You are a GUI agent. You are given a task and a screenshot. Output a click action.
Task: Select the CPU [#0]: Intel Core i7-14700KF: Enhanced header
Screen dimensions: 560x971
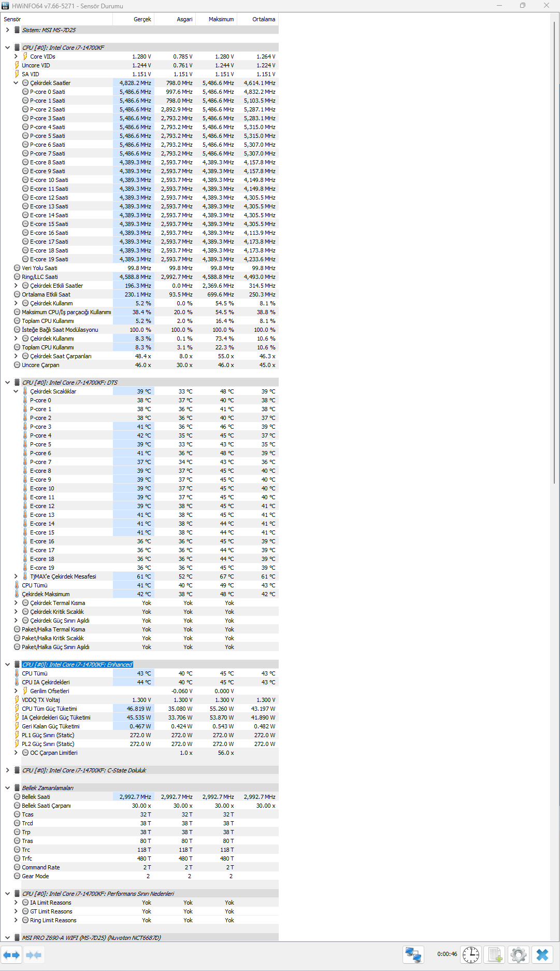[77, 665]
